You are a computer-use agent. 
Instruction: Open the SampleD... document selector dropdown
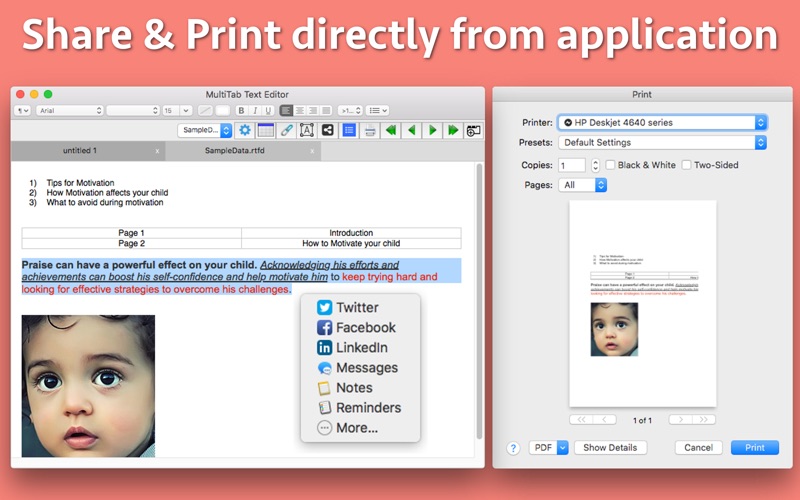205,130
